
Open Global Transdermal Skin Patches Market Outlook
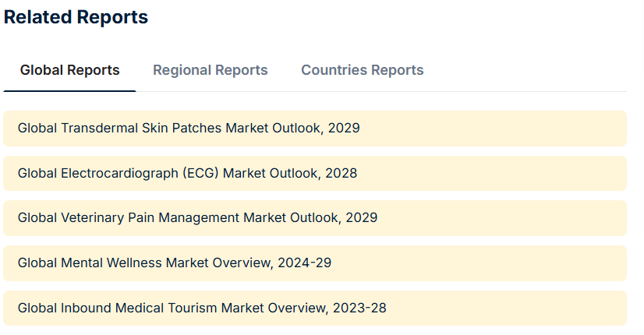coord(189,128)
